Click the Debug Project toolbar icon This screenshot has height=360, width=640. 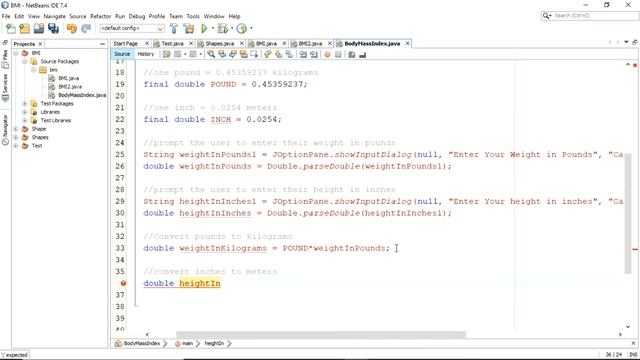[222, 29]
